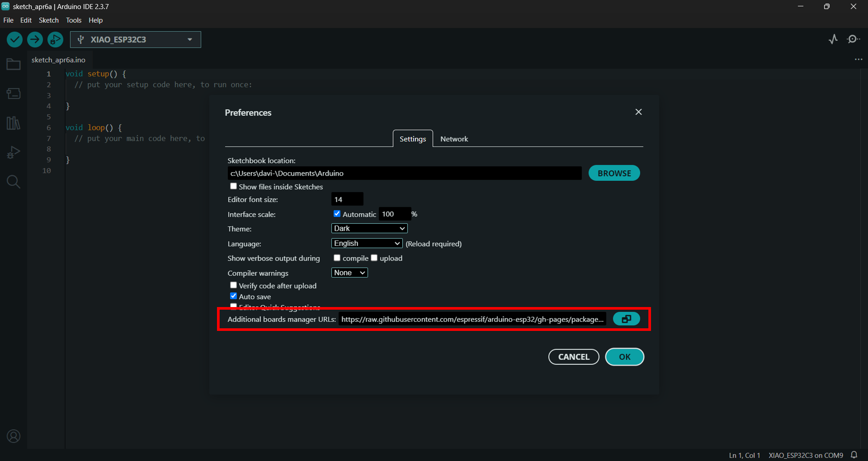Confirm Preferences with OK
868x461 pixels.
tap(625, 357)
